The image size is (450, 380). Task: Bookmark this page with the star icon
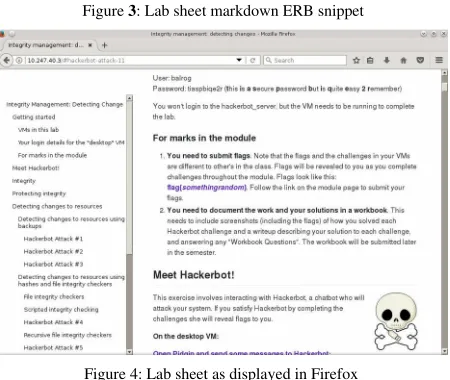[x=356, y=60]
